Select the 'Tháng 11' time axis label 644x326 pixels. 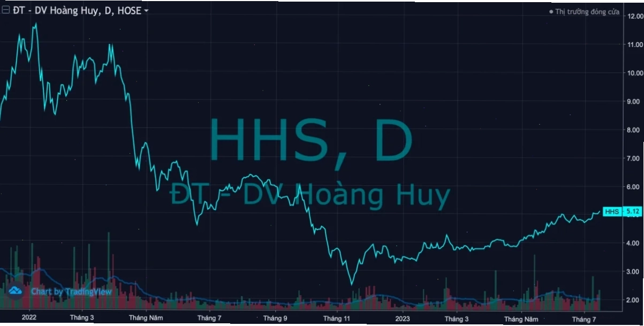tap(337, 318)
